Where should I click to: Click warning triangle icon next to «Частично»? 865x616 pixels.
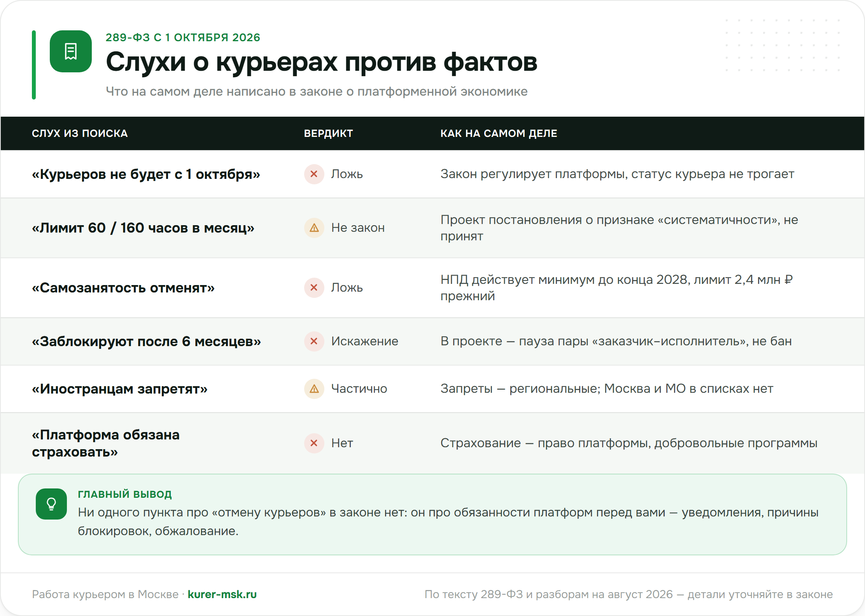pos(314,388)
